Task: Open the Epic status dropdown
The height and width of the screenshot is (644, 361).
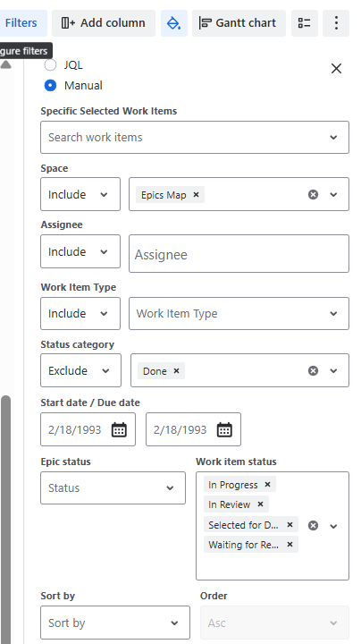Action: [113, 488]
